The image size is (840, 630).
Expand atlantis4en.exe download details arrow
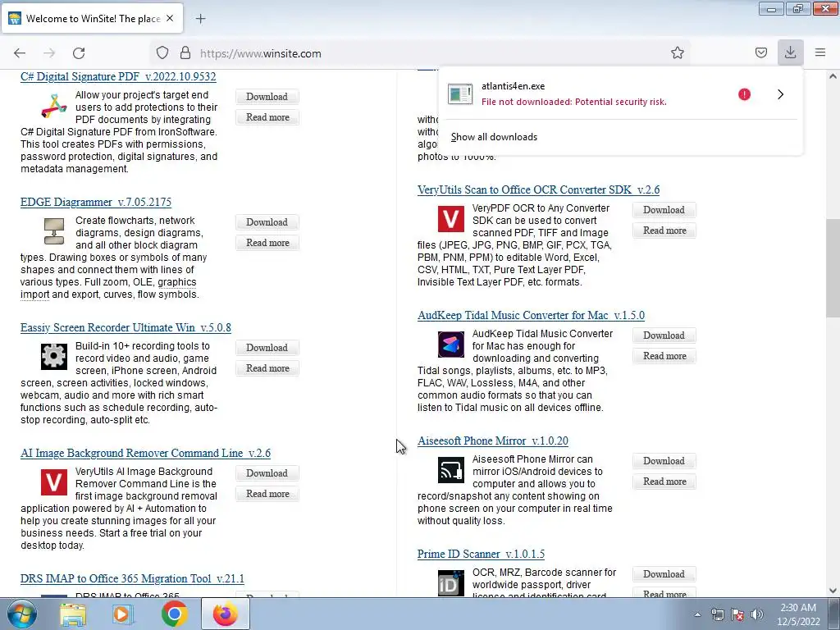tap(781, 94)
